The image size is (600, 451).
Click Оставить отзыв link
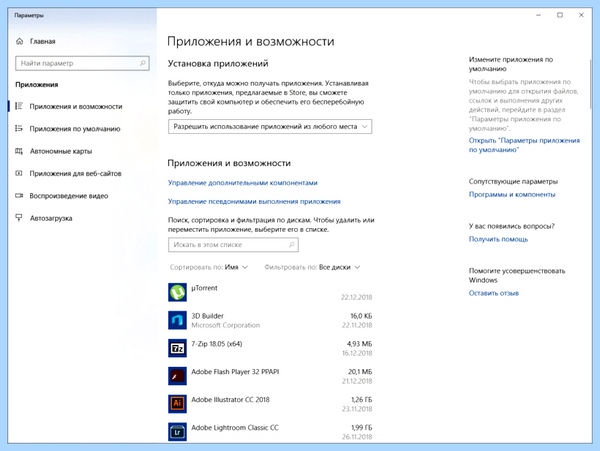click(494, 293)
